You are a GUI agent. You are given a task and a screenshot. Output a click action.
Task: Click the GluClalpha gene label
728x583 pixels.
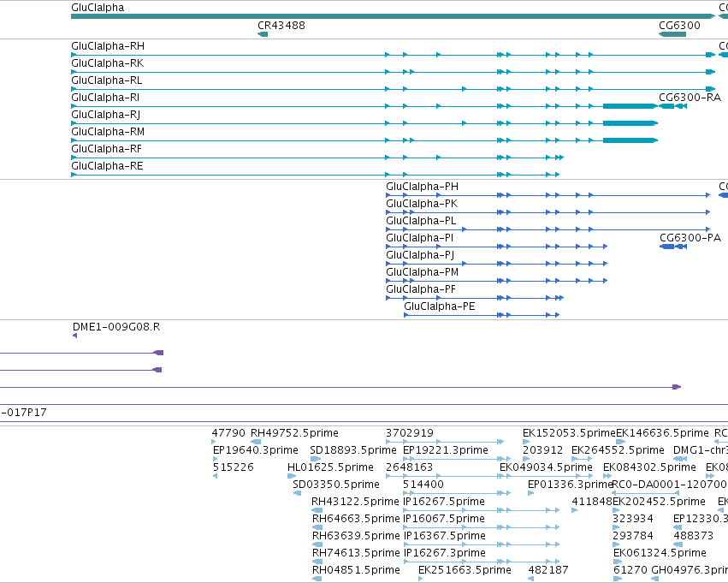(x=98, y=8)
